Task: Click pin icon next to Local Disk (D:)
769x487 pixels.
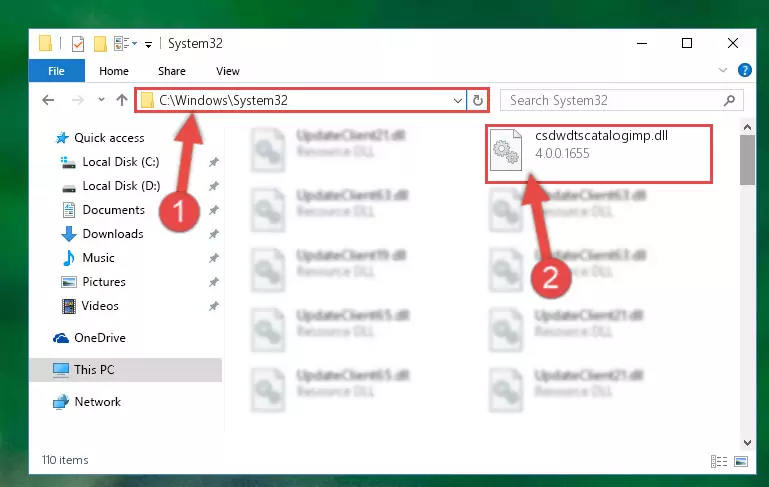Action: pos(213,186)
